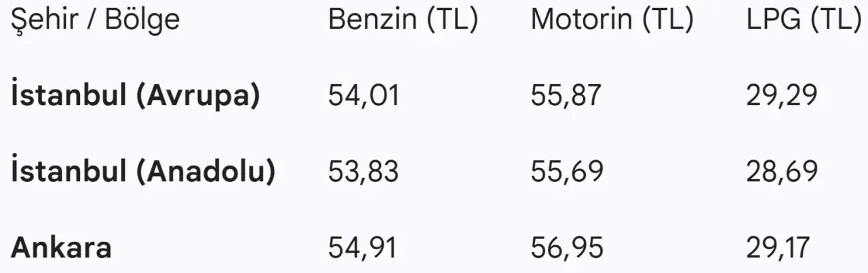
Task: Click İstanbul in the Anadolu row label
Action: (x=68, y=172)
